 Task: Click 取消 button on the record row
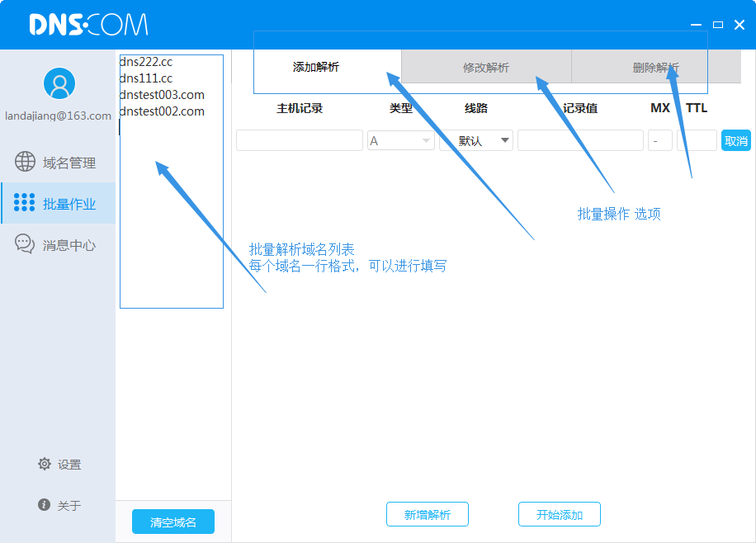pos(735,140)
